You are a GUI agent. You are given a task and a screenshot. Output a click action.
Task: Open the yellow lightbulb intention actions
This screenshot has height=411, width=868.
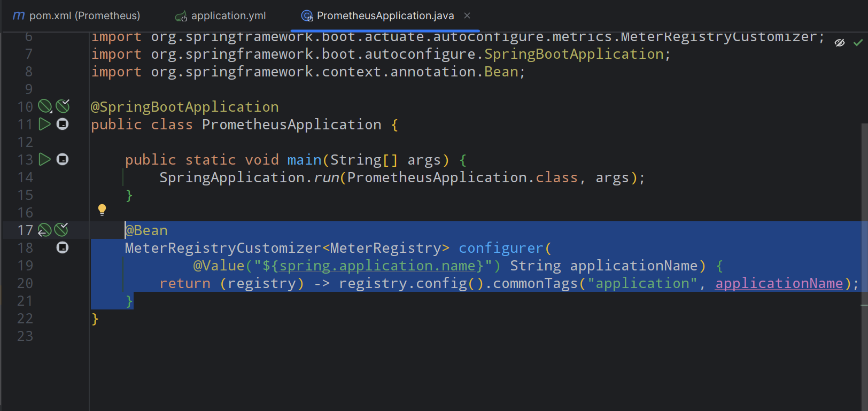click(x=102, y=210)
